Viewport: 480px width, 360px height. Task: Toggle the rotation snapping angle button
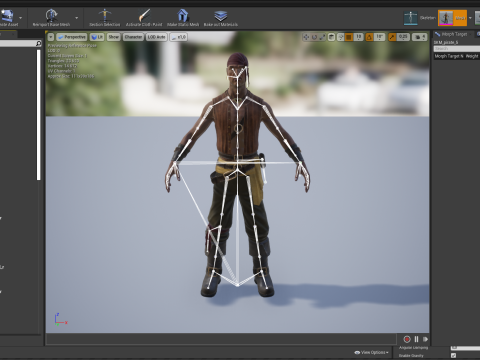[x=369, y=37]
